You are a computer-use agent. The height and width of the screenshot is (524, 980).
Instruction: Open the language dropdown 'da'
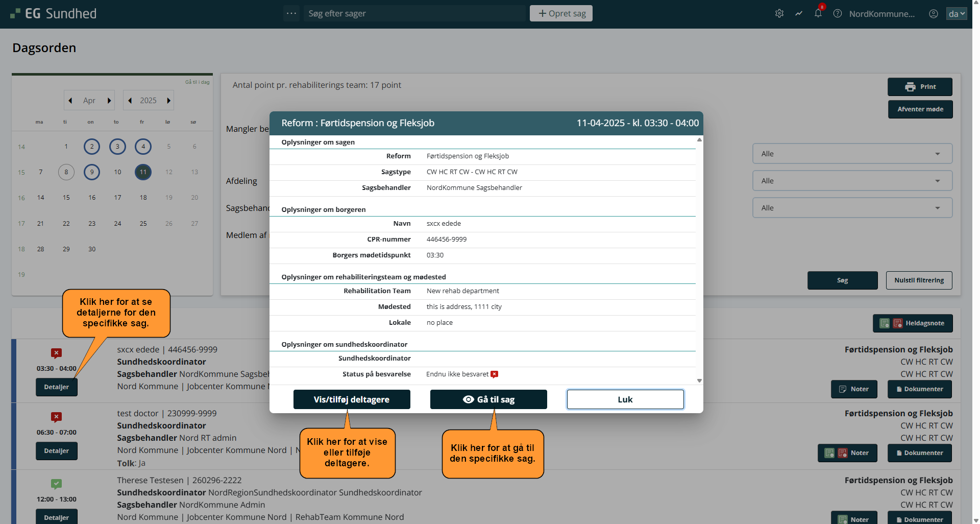pyautogui.click(x=956, y=14)
